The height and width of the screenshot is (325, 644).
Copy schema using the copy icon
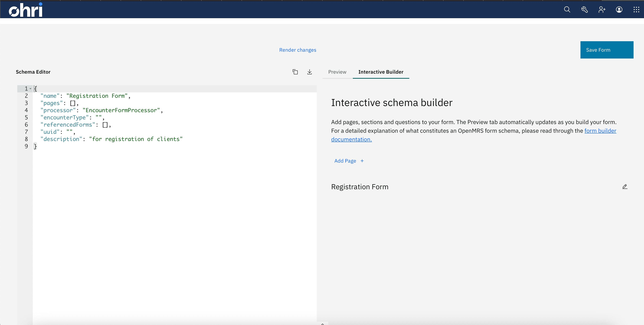point(295,72)
